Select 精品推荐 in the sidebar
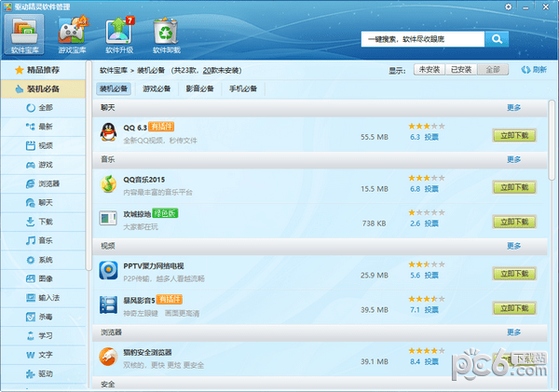Viewport: 559px width, 392px height. [x=45, y=70]
